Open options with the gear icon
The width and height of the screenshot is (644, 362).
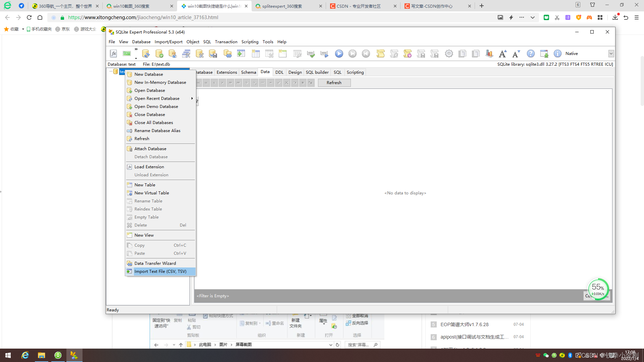point(449,53)
